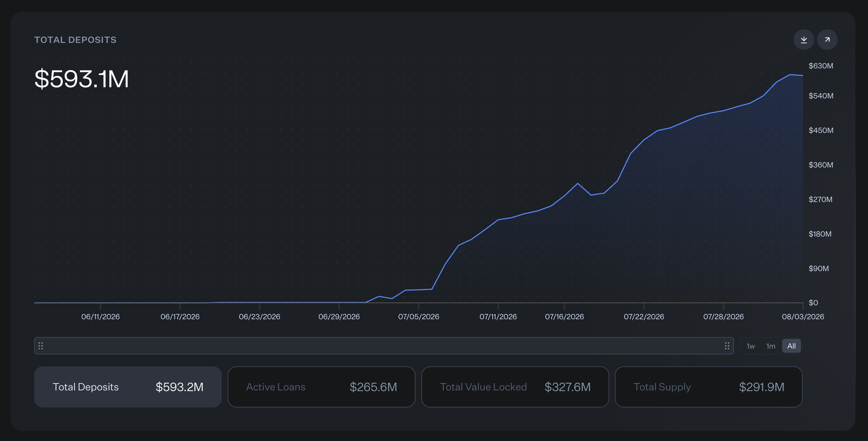Image resolution: width=868 pixels, height=441 pixels.
Task: Click the 08/03/2026 date axis label
Action: pyautogui.click(x=803, y=317)
